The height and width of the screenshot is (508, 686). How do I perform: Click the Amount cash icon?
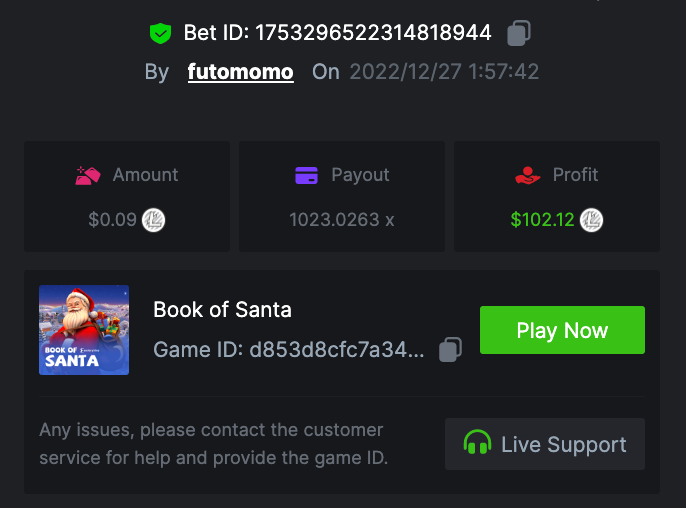[89, 175]
